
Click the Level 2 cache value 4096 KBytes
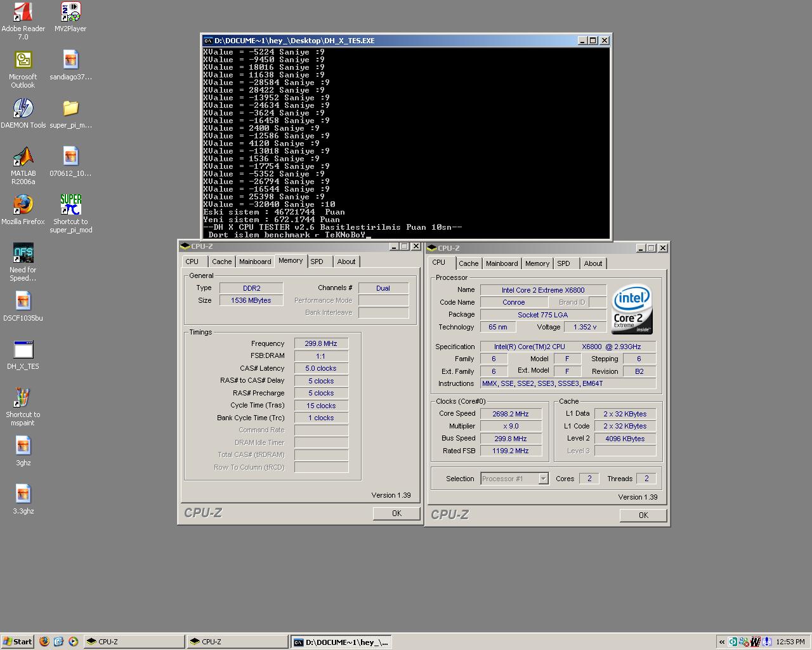[x=625, y=439]
